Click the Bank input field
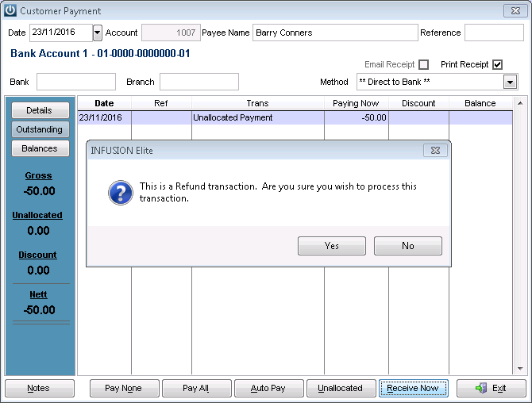The image size is (532, 403). tap(76, 82)
